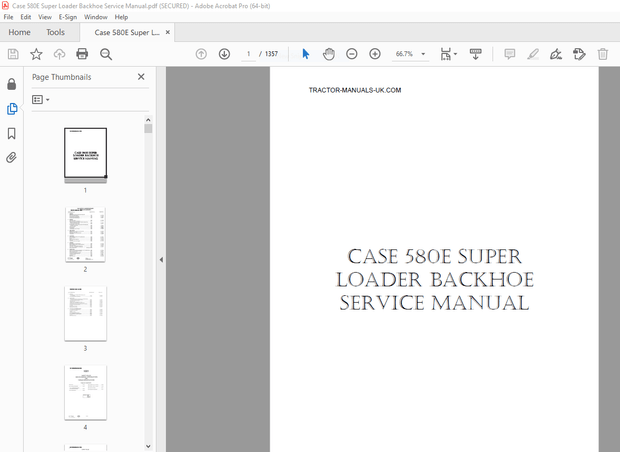Click the stamp tool icon
This screenshot has height=452, width=620.
point(579,54)
